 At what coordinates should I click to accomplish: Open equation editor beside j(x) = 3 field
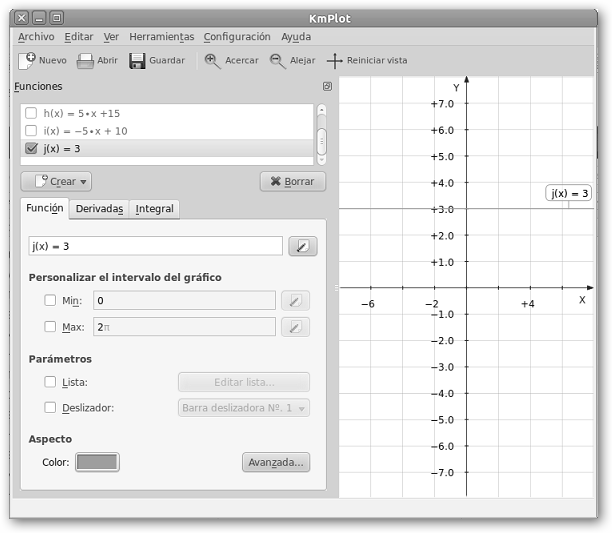(303, 246)
